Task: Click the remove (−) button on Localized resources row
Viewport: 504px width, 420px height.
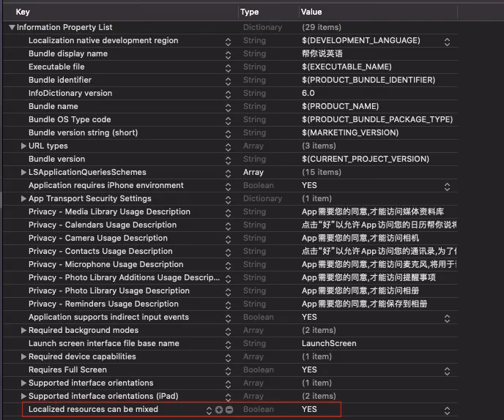Action: pos(229,410)
